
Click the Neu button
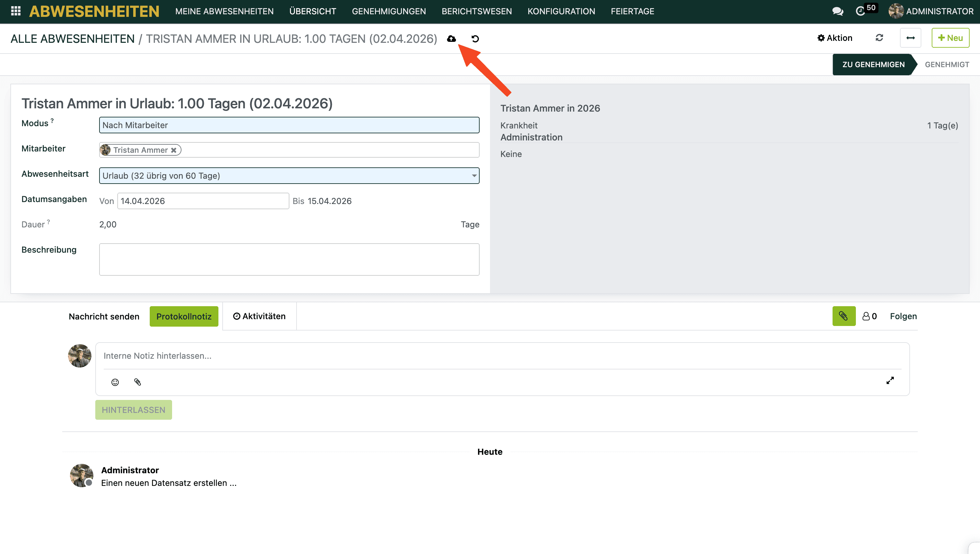950,38
